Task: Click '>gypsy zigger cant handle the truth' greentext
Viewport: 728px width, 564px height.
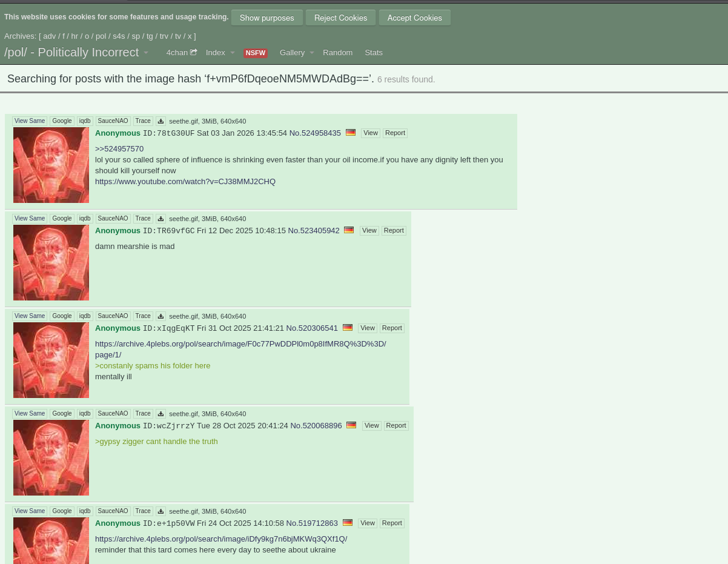Action: (156, 442)
